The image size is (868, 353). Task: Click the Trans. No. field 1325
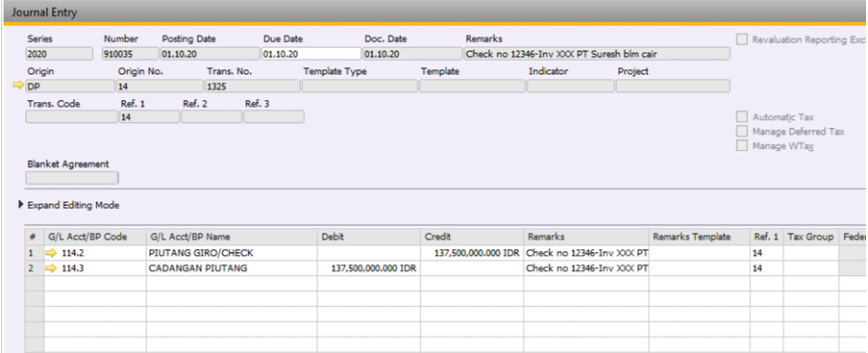(253, 86)
